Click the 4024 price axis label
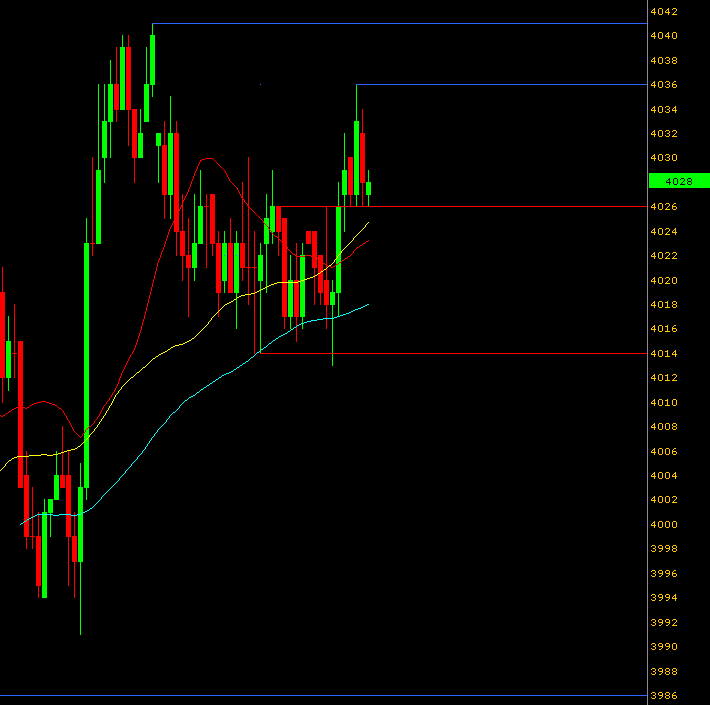 tap(664, 231)
